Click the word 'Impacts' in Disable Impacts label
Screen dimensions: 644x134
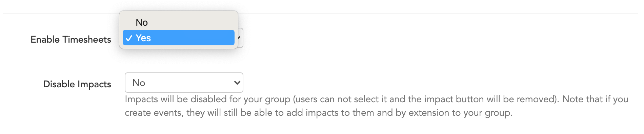pos(94,84)
